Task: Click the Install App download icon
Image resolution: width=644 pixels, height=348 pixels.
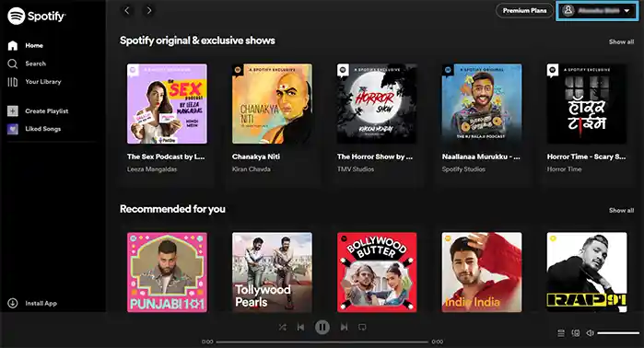Action: [x=13, y=303]
